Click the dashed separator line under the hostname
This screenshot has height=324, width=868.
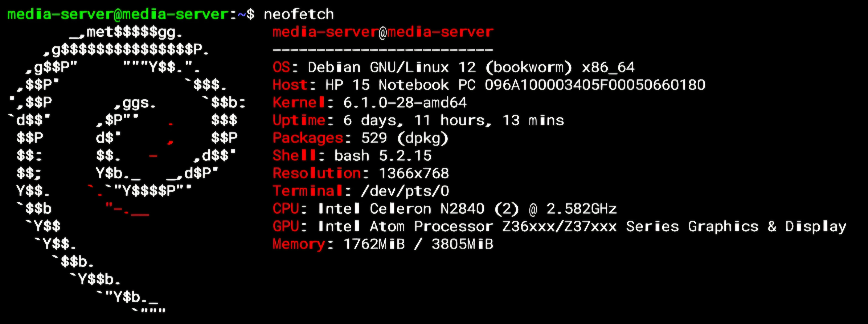[x=383, y=50]
